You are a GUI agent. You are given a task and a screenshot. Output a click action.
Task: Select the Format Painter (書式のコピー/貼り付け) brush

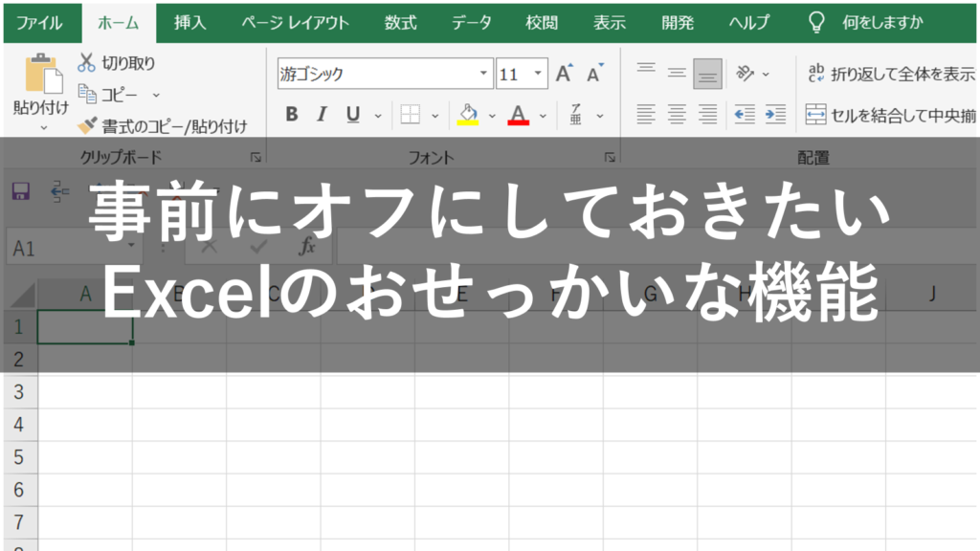[87, 125]
